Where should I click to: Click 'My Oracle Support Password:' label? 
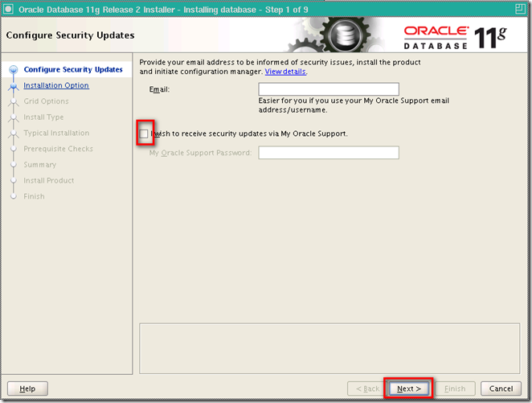(200, 153)
